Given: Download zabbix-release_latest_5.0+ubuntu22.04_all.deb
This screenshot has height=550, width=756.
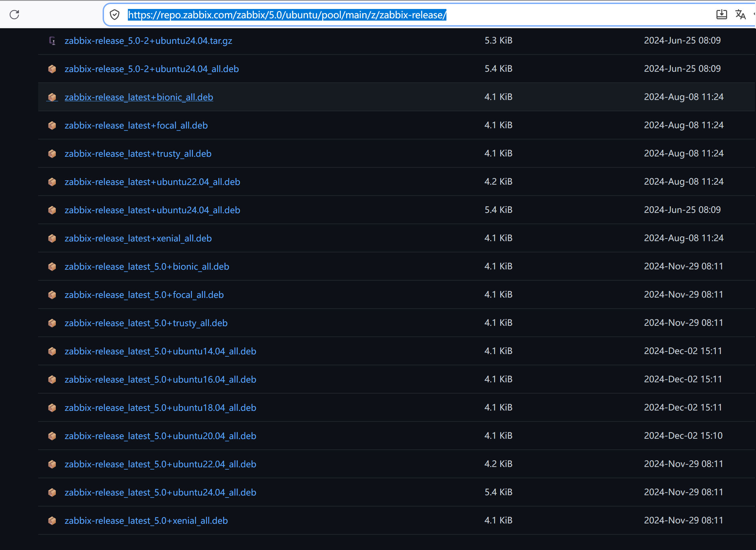Looking at the screenshot, I should point(160,464).
